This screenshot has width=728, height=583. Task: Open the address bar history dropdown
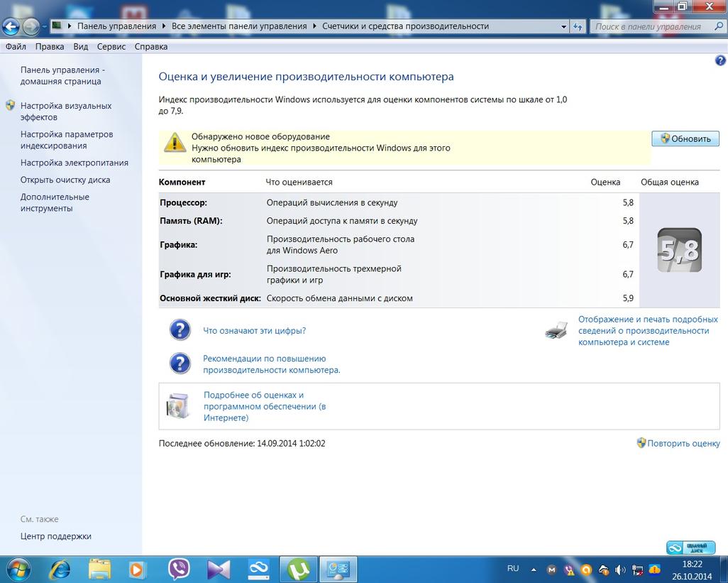563,26
